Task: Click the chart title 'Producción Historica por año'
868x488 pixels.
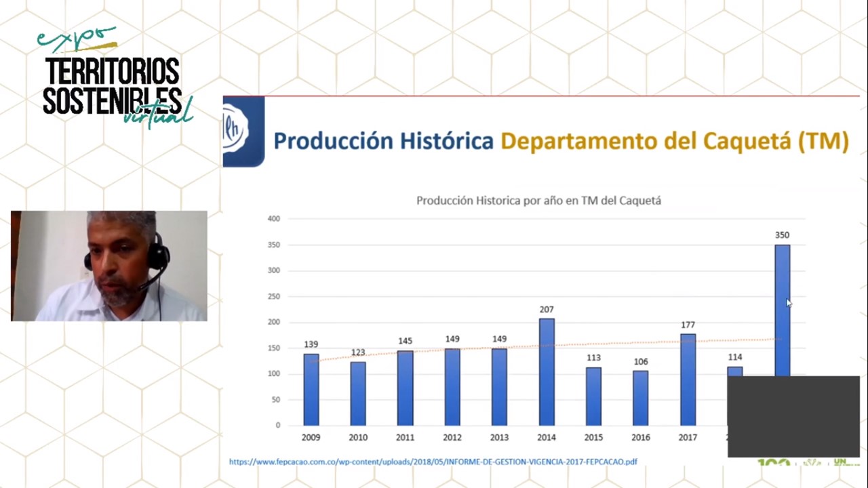Action: pyautogui.click(x=538, y=201)
